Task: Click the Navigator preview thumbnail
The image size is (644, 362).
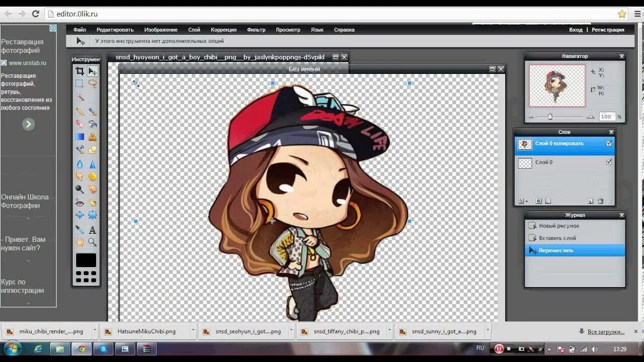Action: point(557,85)
